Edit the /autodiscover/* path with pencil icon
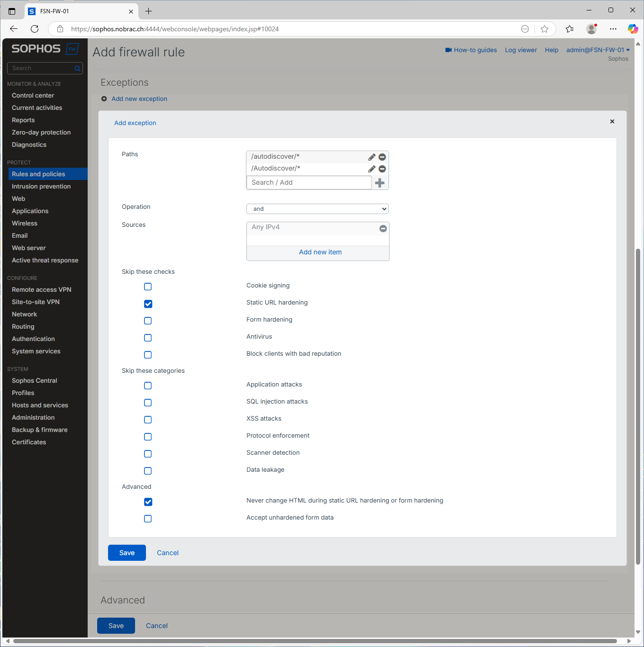The width and height of the screenshot is (644, 647). pyautogui.click(x=372, y=157)
